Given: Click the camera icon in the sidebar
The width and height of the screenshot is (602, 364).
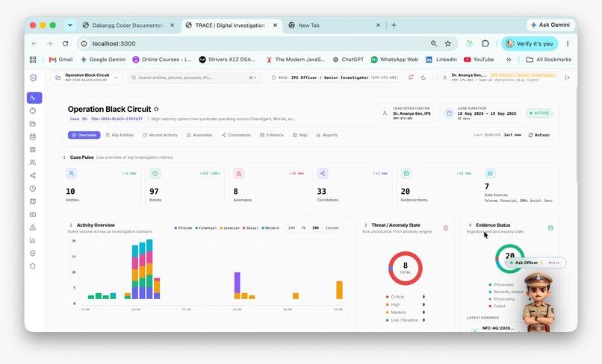Looking at the screenshot, I should coord(33,214).
